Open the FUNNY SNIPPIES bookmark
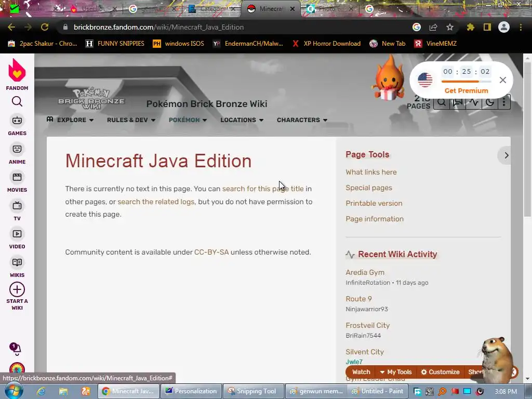This screenshot has height=399, width=532. pos(115,44)
